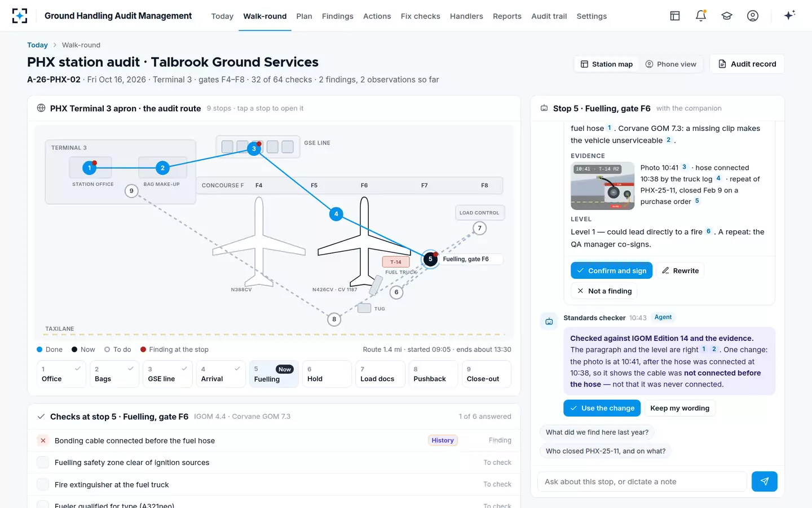Screen dimensions: 812x508
Task: Open the Audit trail tab
Action: pyautogui.click(x=549, y=16)
